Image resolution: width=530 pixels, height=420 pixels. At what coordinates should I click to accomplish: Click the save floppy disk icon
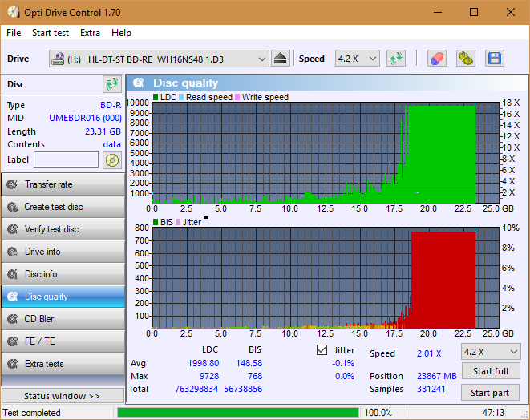click(494, 59)
